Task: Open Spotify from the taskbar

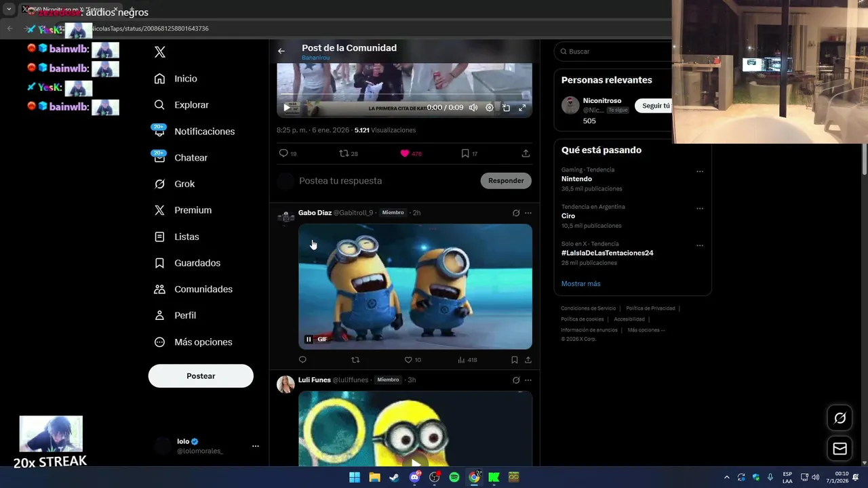Action: pyautogui.click(x=454, y=477)
